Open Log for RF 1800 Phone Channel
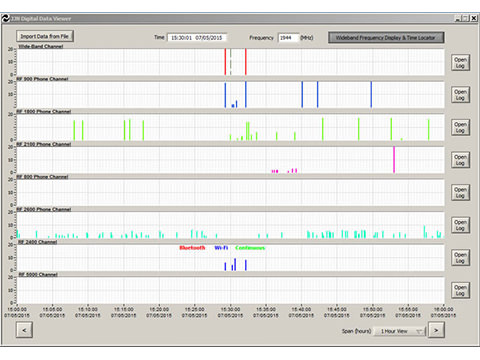The image size is (480, 360). tap(460, 127)
